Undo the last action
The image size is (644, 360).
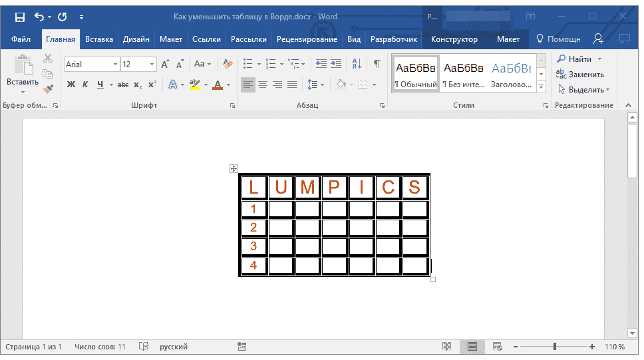pos(39,17)
